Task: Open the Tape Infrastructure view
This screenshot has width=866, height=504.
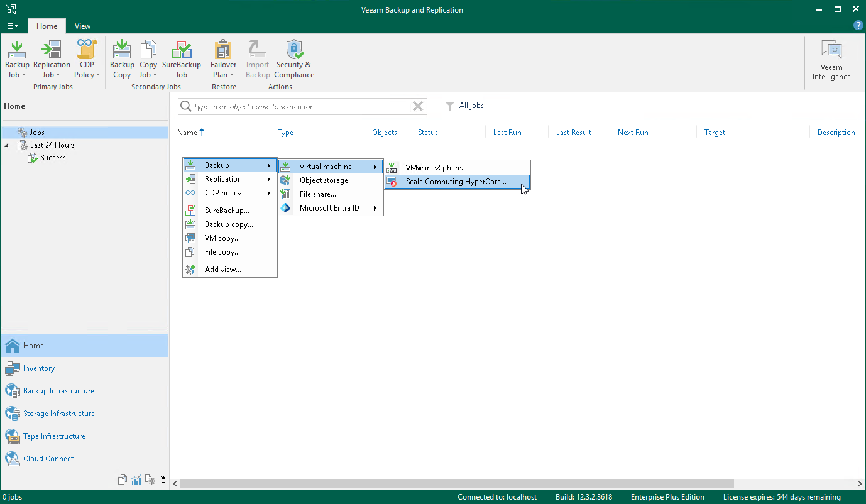Action: point(84,436)
